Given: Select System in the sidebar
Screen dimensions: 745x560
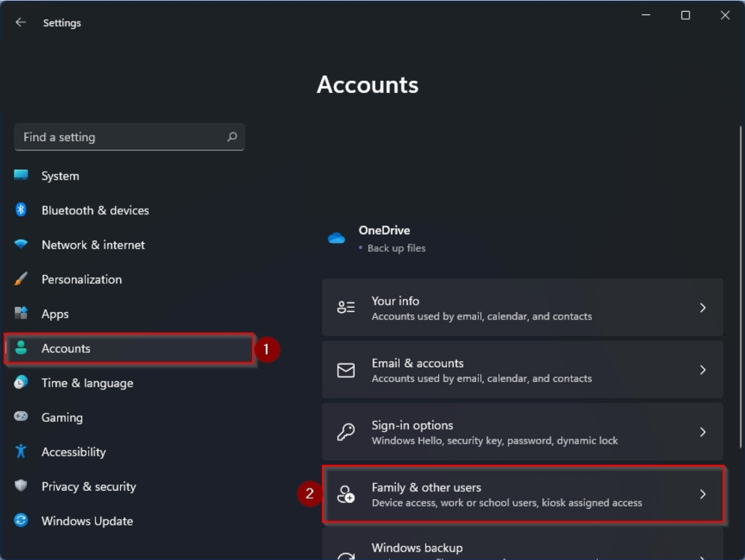Looking at the screenshot, I should pyautogui.click(x=60, y=176).
